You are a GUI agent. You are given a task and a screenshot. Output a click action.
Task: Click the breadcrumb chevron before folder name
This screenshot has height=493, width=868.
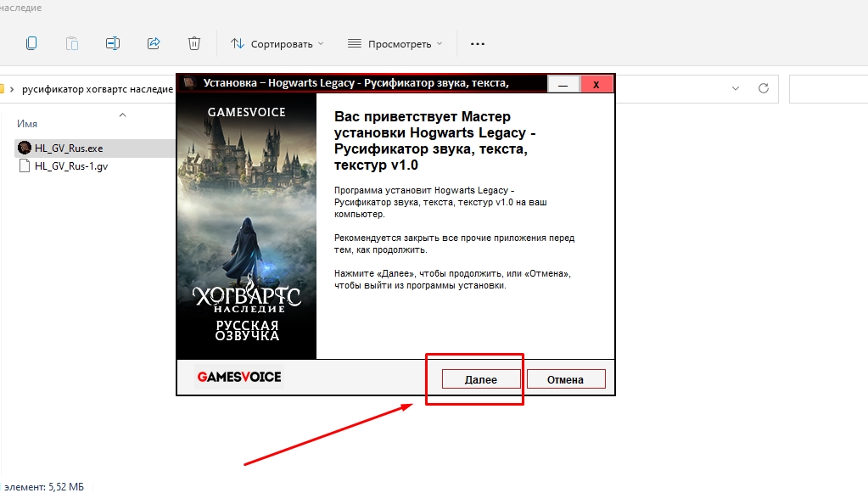[12, 89]
